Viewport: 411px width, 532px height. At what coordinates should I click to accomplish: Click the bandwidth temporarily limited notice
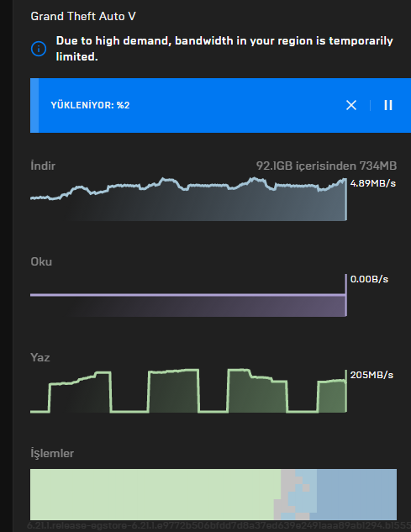click(x=224, y=49)
